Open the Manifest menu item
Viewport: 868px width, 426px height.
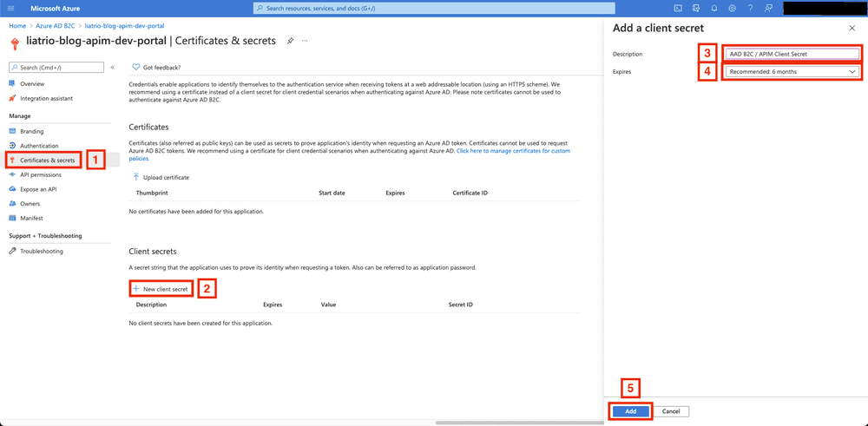tap(31, 218)
